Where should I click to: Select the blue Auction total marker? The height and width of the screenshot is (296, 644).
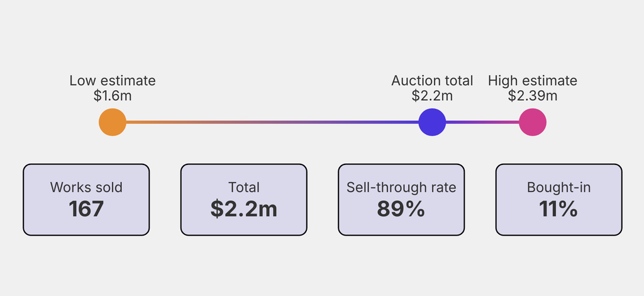pyautogui.click(x=432, y=122)
